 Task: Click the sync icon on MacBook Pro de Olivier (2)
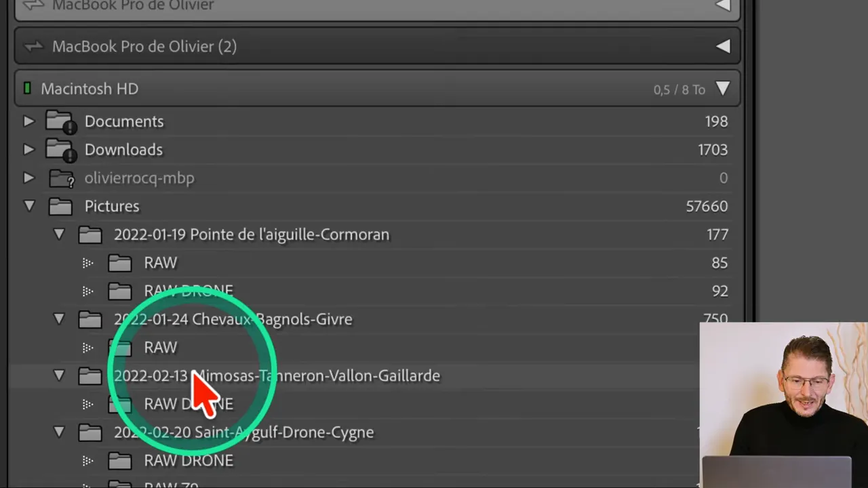[x=35, y=46]
